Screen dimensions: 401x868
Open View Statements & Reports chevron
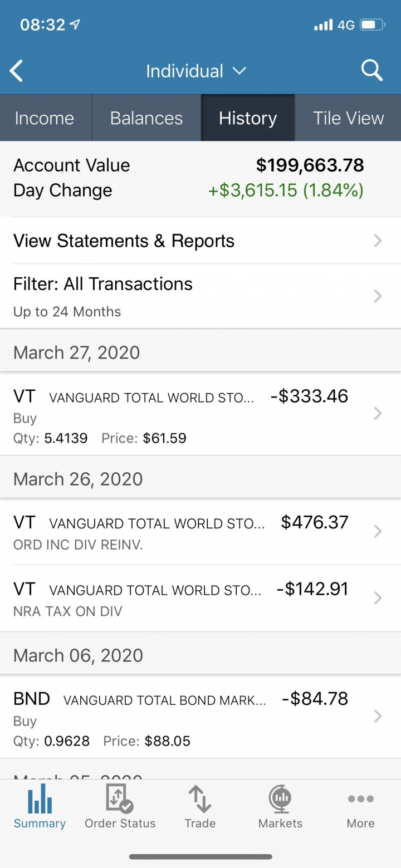tap(378, 241)
